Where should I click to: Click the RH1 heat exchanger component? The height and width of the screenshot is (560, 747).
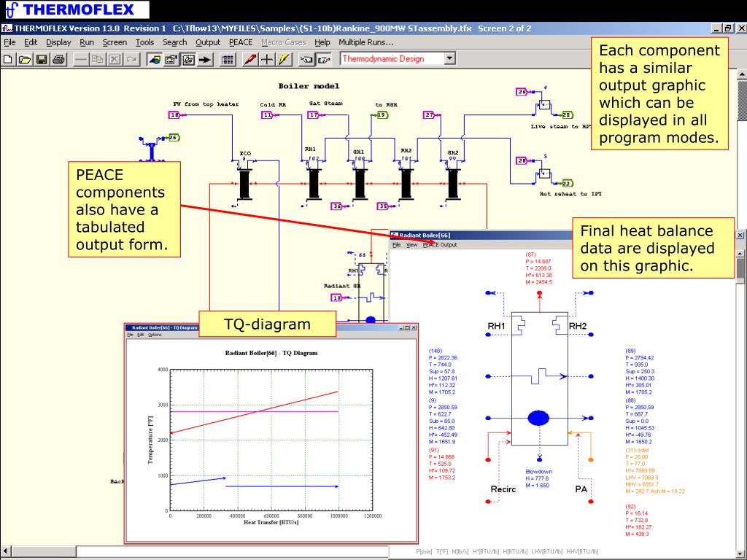[314, 184]
